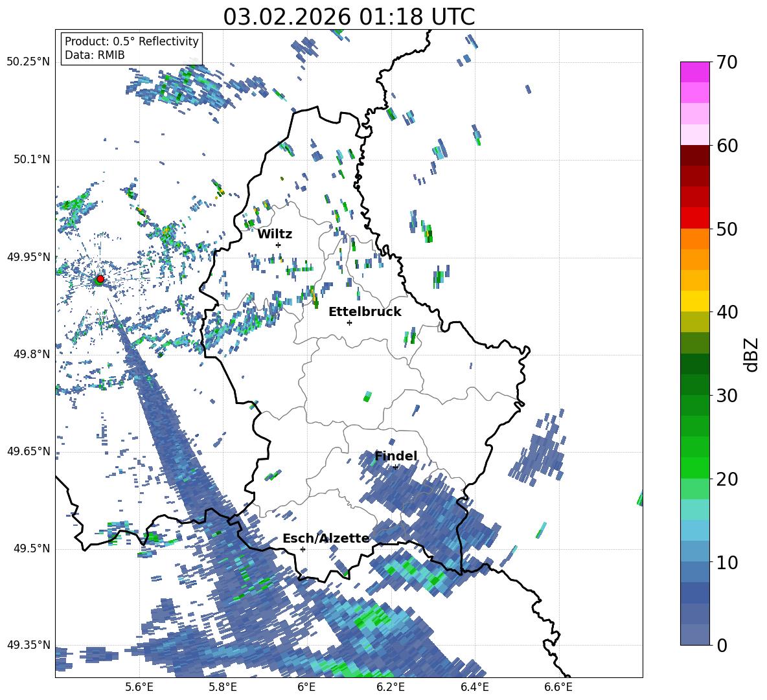Screen dimensions: 767x700
Task: Click the 6°E longitude label
Action: click(306, 688)
